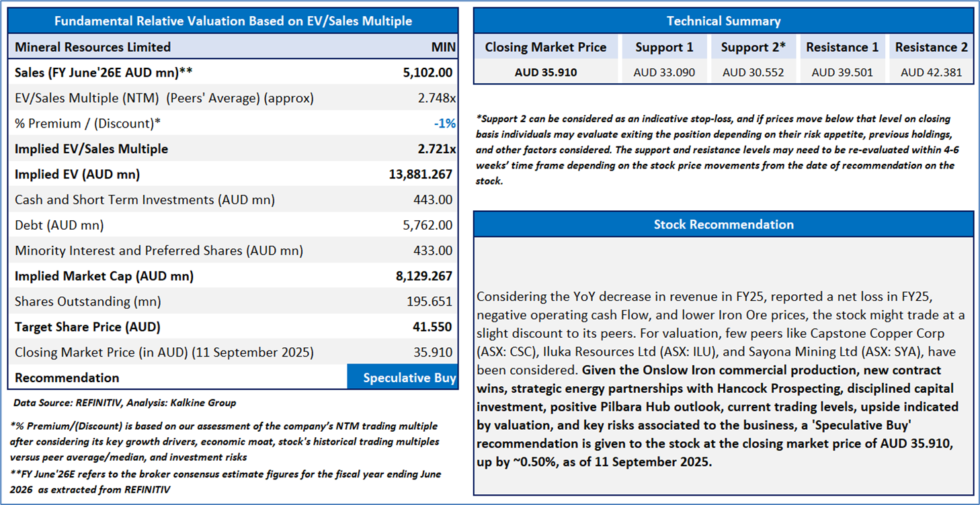Click the Resistance 2 column header
Image resolution: width=980 pixels, height=505 pixels.
[x=931, y=47]
